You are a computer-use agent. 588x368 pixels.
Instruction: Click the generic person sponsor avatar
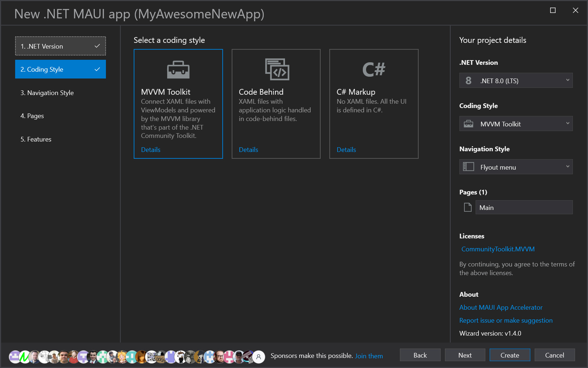[258, 357]
